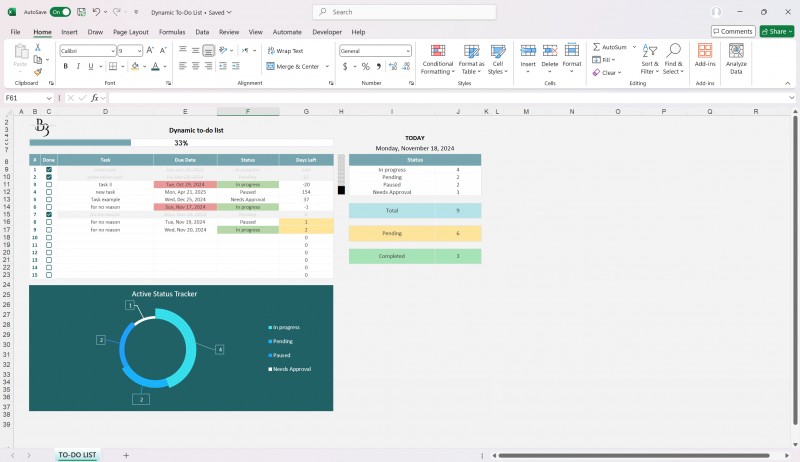Viewport: 800px width, 462px height.
Task: Open Format as Table
Action: pos(471,59)
